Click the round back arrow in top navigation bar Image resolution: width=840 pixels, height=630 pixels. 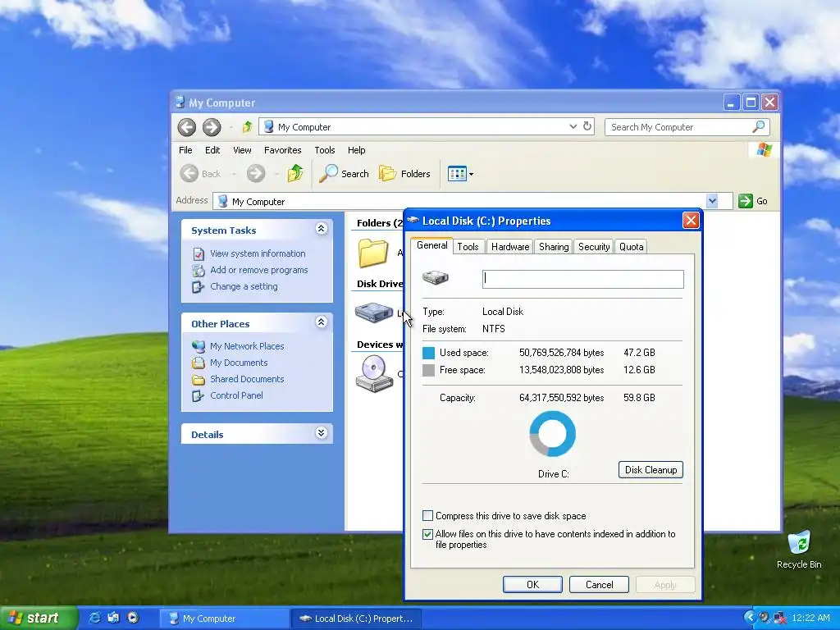187,127
